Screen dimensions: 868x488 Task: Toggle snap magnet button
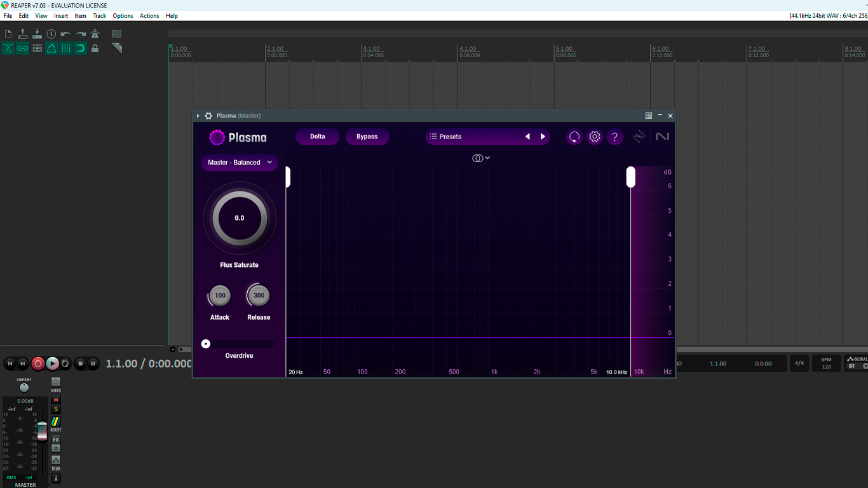(81, 48)
